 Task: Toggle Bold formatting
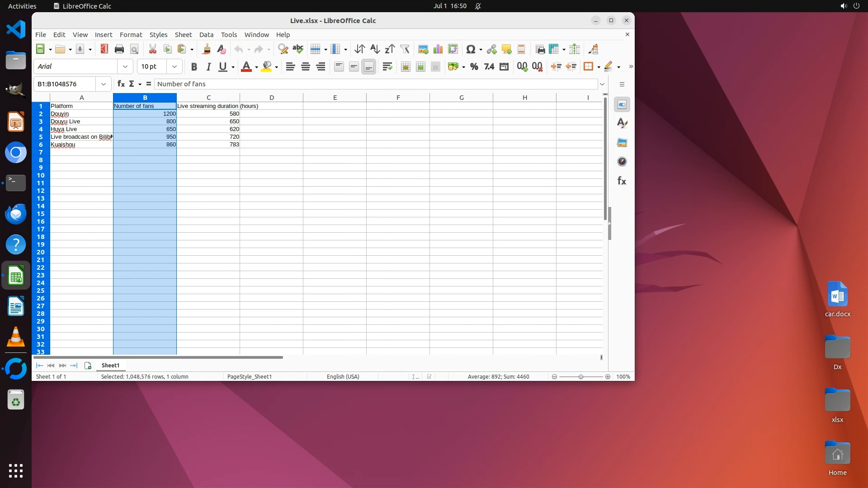(194, 67)
